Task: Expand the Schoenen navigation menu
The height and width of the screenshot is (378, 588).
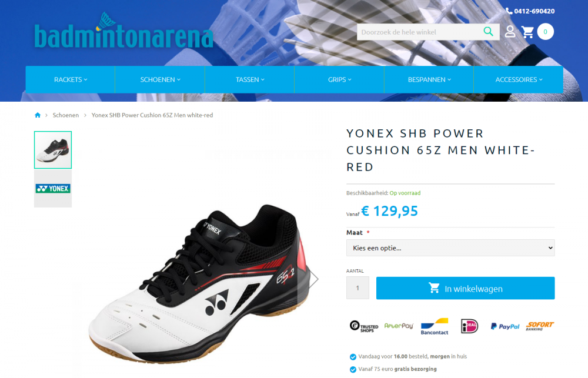Action: pos(160,79)
